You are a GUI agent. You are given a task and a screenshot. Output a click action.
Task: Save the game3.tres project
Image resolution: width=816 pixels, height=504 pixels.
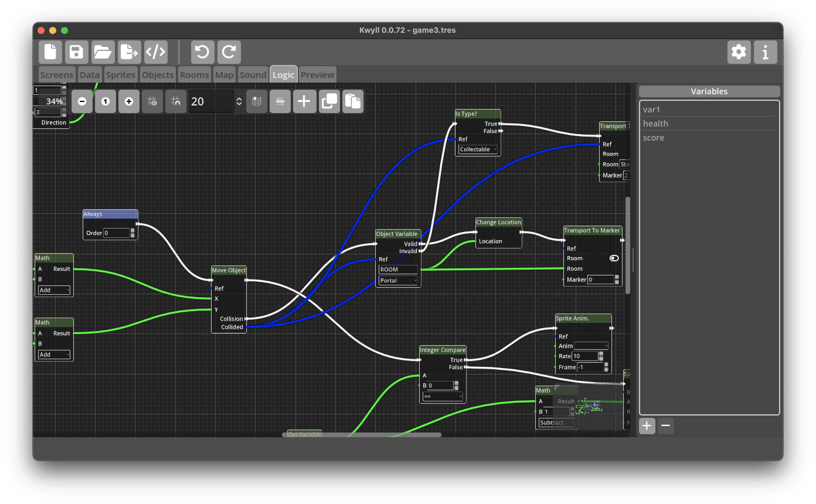[76, 52]
